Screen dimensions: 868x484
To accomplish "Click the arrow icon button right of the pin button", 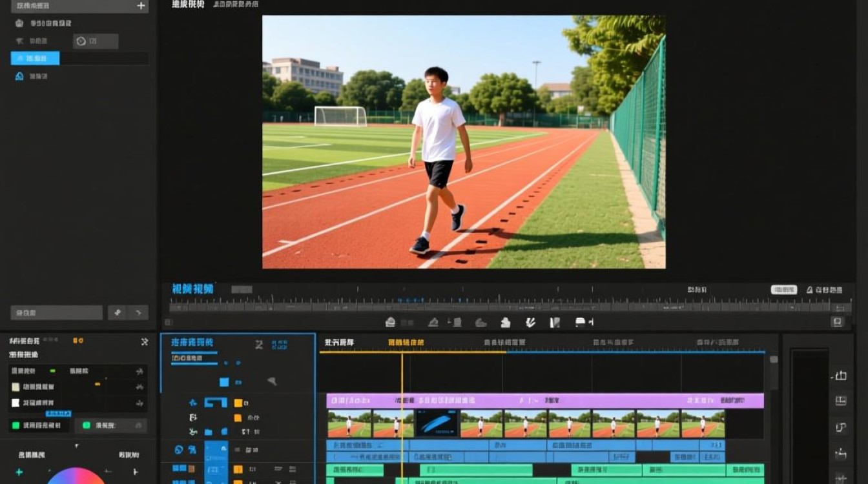I will click(138, 313).
